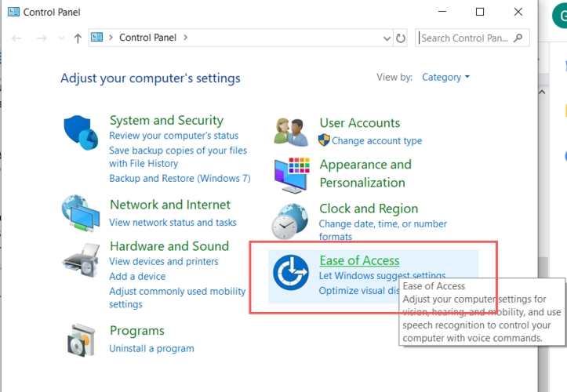Open the Ease of Access icon
This screenshot has height=392, width=567.
[x=291, y=272]
